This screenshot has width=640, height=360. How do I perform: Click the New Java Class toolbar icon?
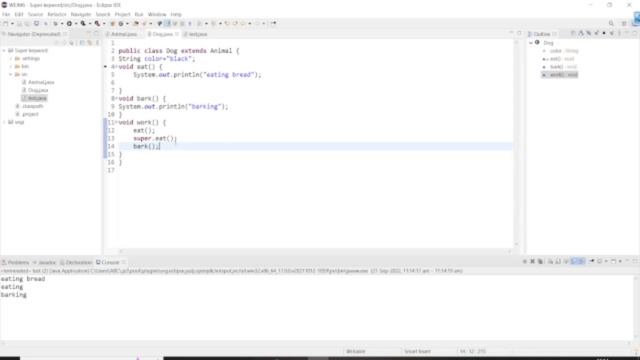121,24
